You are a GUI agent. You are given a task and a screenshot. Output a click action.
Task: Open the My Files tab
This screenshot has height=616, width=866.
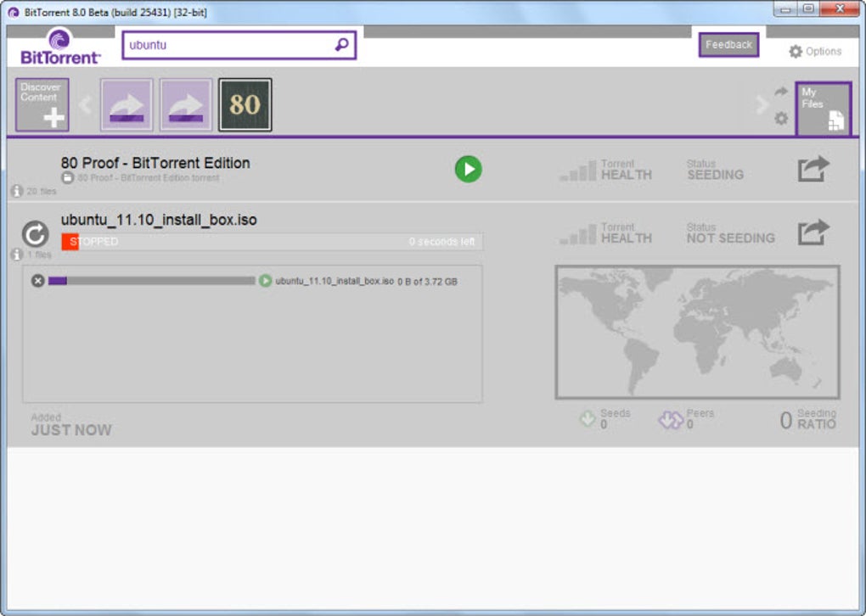pos(824,109)
